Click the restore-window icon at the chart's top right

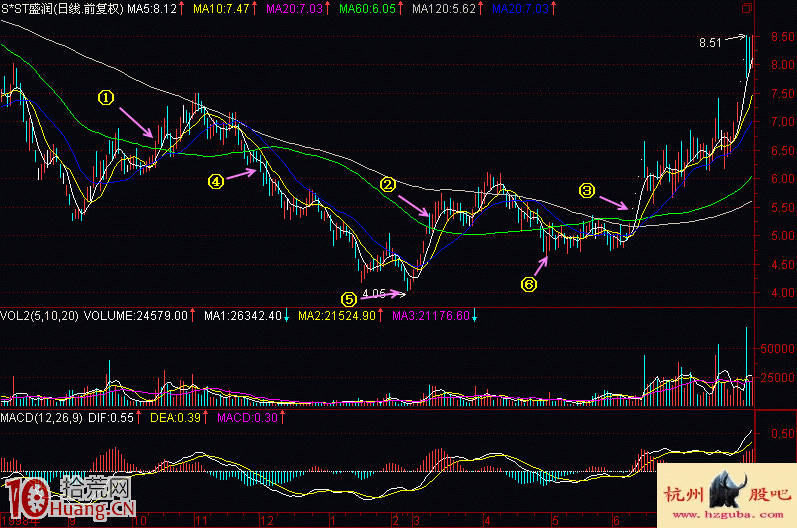pos(747,8)
